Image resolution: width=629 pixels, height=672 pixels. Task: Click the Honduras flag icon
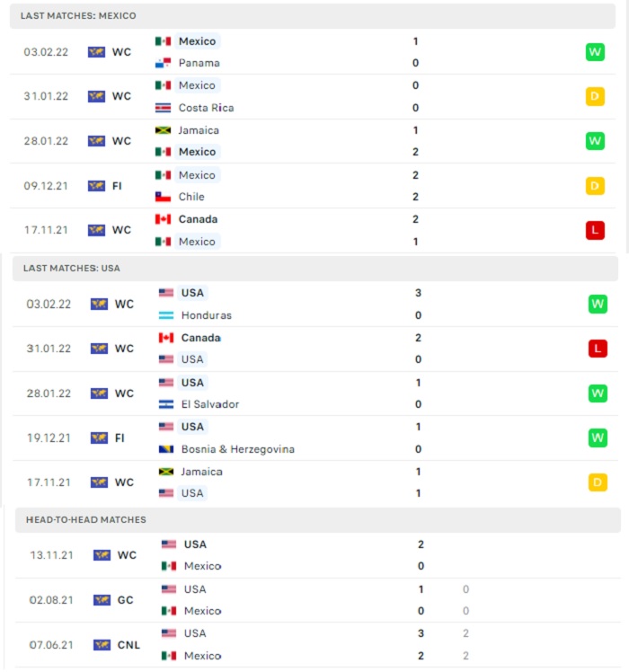[166, 315]
